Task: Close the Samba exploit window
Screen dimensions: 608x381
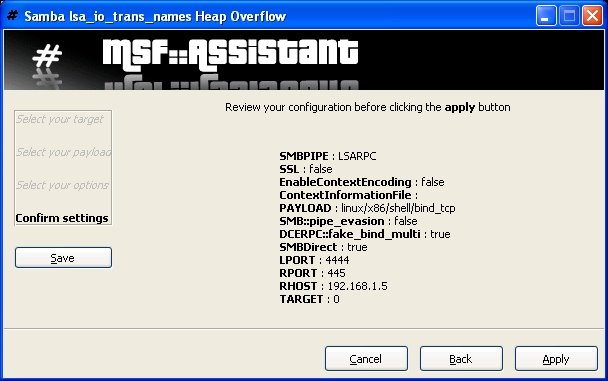Action: [x=592, y=16]
